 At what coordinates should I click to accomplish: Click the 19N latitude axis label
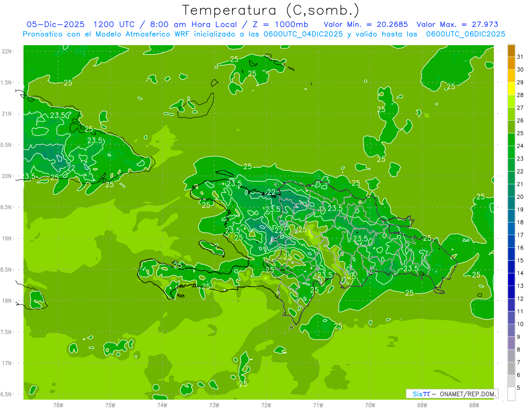(x=6, y=239)
